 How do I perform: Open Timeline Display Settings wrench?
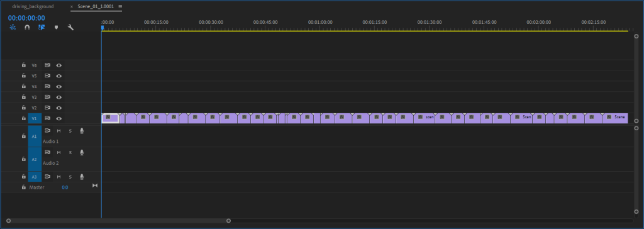(x=70, y=28)
